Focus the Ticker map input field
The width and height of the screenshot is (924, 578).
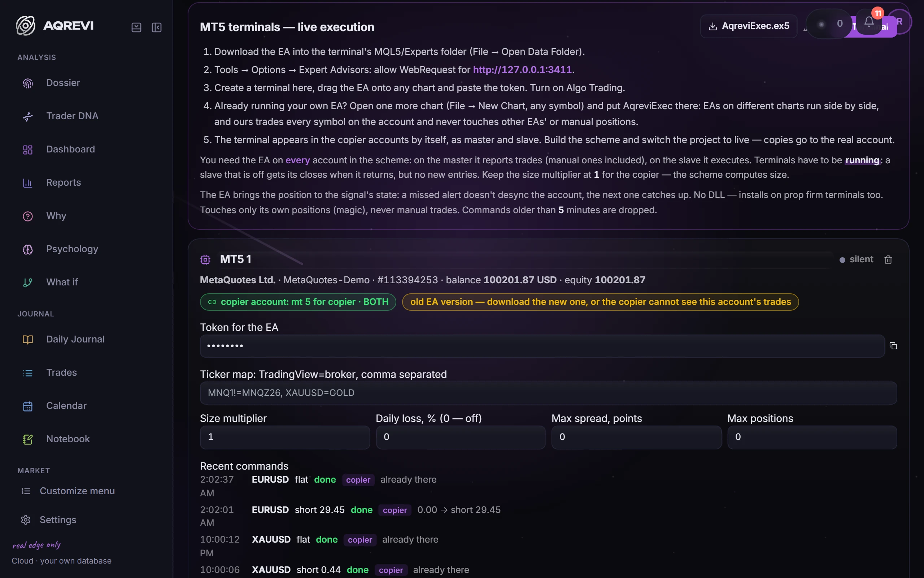click(548, 393)
